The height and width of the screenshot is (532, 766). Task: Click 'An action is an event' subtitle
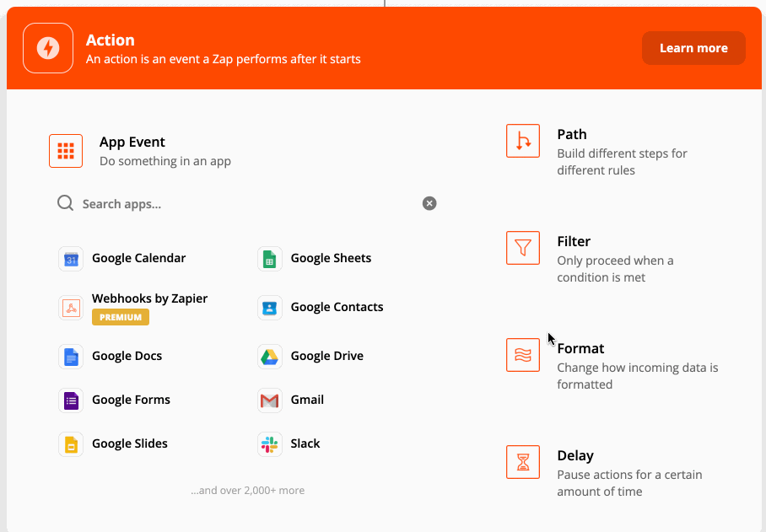pos(224,60)
